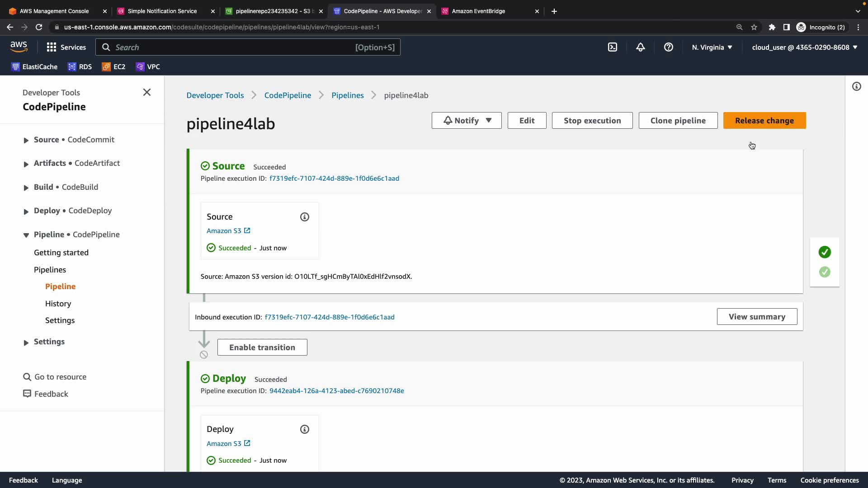Open the N. Virginia region selector
Image resolution: width=868 pixels, height=488 pixels.
712,47
